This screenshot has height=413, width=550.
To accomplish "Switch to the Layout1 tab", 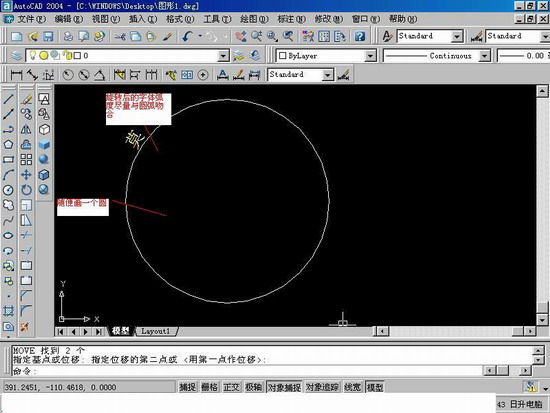I will tap(156, 331).
